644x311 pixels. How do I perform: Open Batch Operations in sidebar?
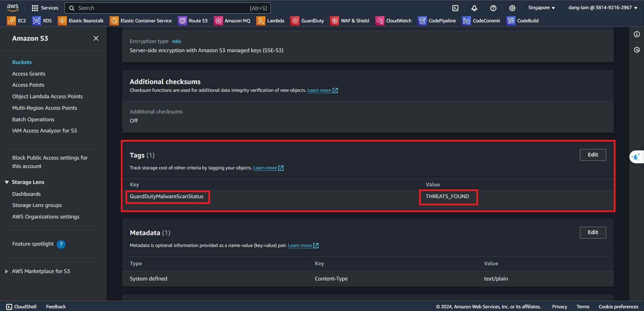click(33, 120)
